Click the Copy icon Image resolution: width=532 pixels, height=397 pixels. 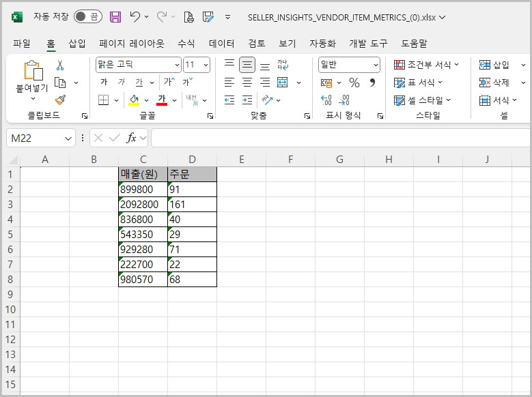pyautogui.click(x=60, y=83)
